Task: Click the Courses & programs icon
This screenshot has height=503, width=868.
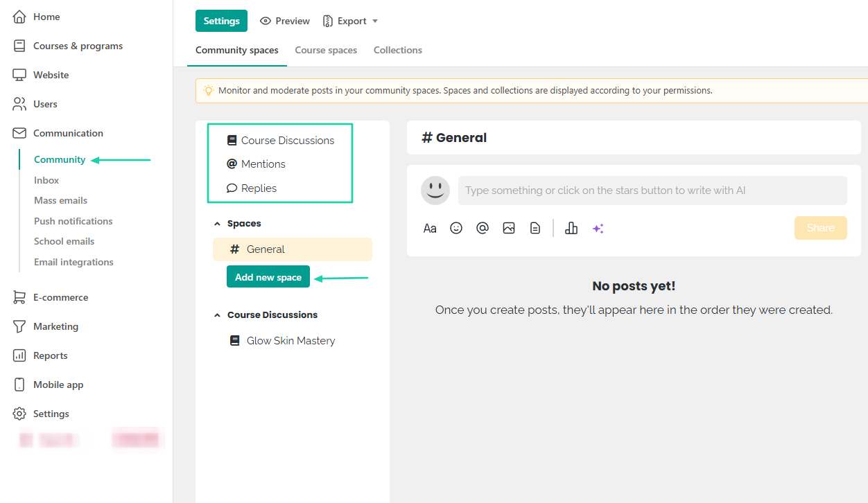Action: pyautogui.click(x=19, y=46)
